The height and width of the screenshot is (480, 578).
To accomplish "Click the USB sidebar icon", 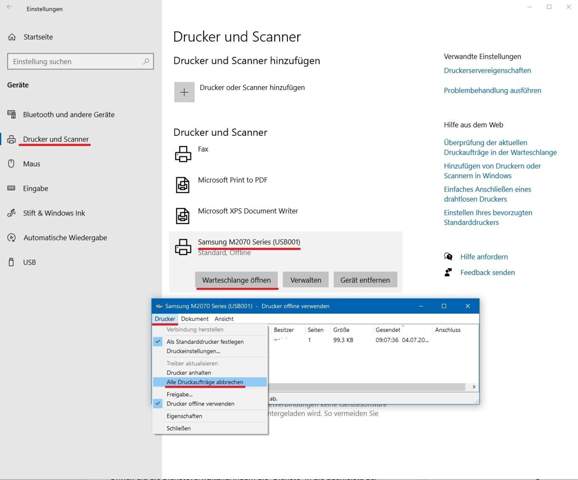I will point(11,262).
